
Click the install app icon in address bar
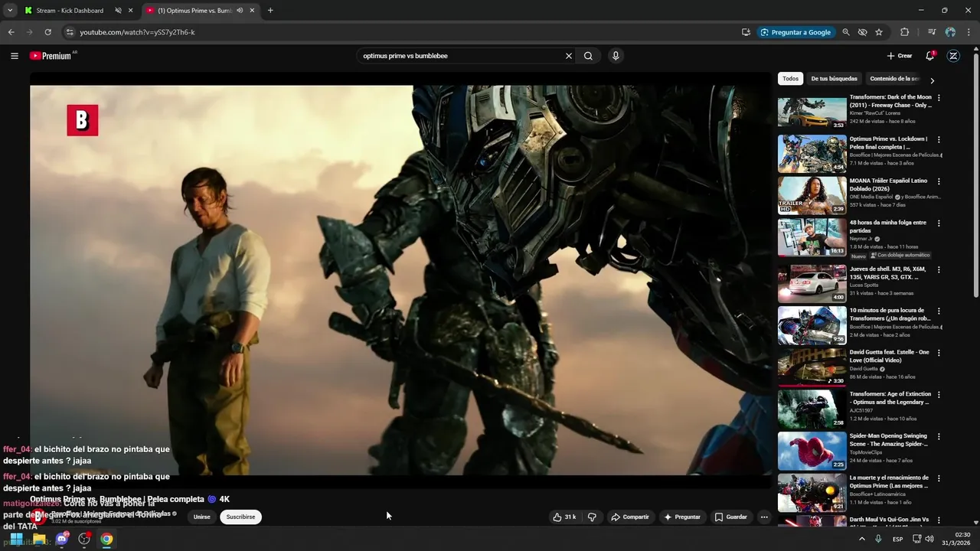point(746,32)
